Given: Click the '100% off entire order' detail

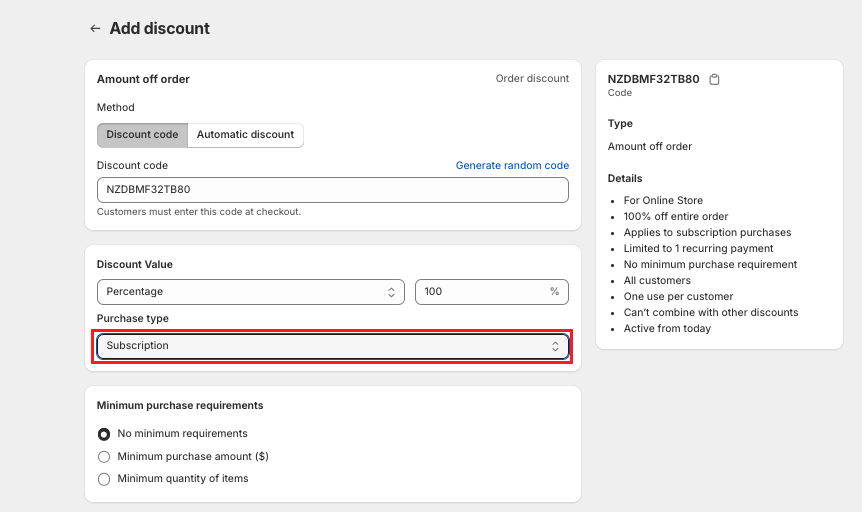Looking at the screenshot, I should pos(676,217).
